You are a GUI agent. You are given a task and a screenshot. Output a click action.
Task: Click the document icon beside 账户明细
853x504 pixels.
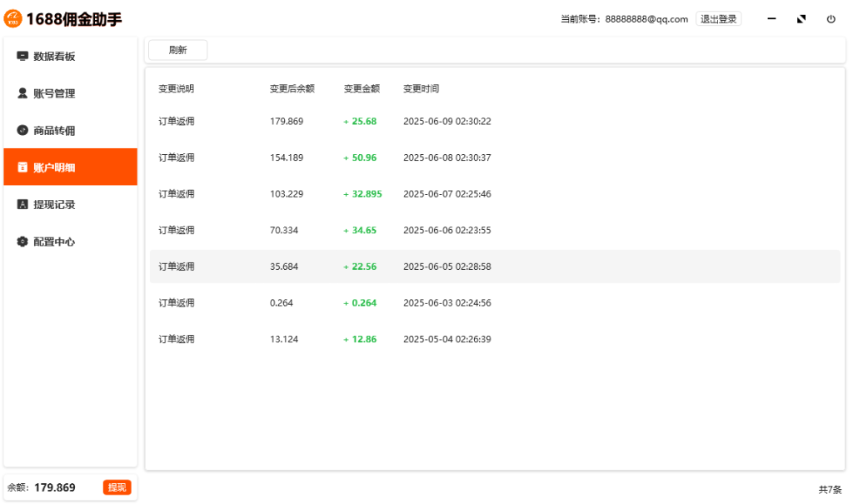(22, 167)
